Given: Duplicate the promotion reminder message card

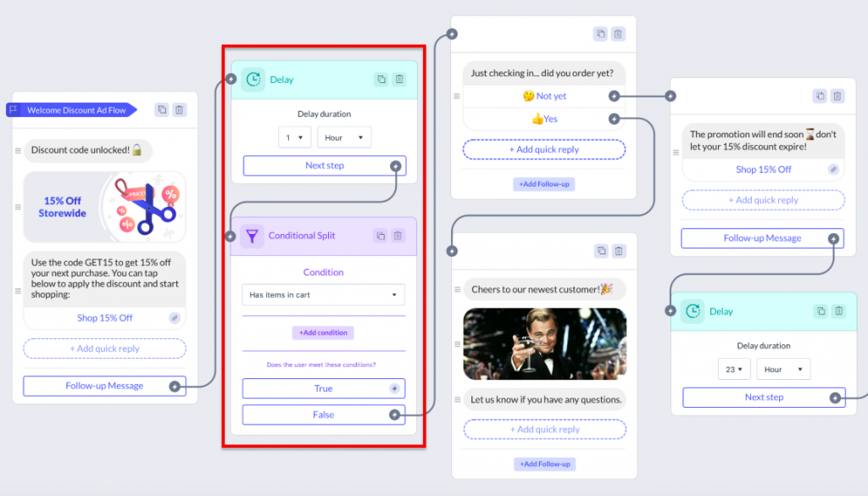Looking at the screenshot, I should [820, 96].
